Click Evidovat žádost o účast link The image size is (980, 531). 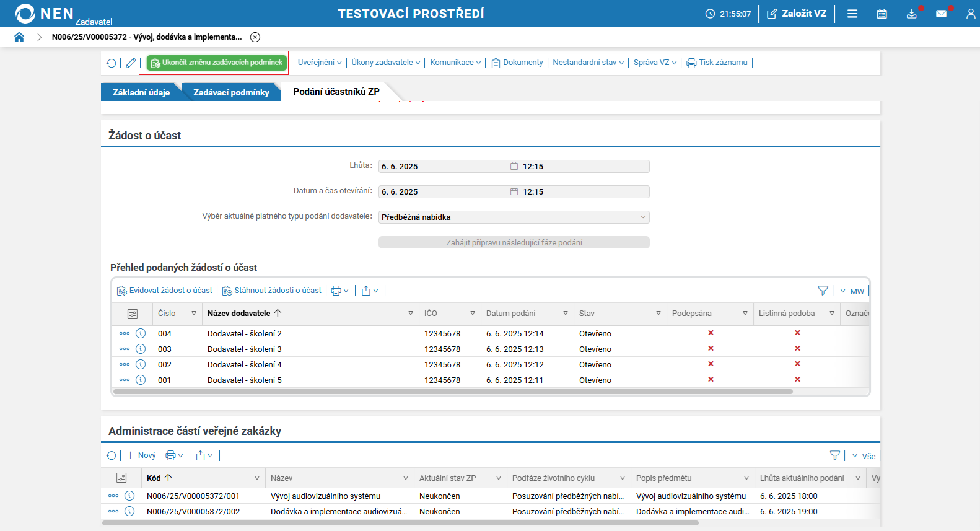click(165, 291)
